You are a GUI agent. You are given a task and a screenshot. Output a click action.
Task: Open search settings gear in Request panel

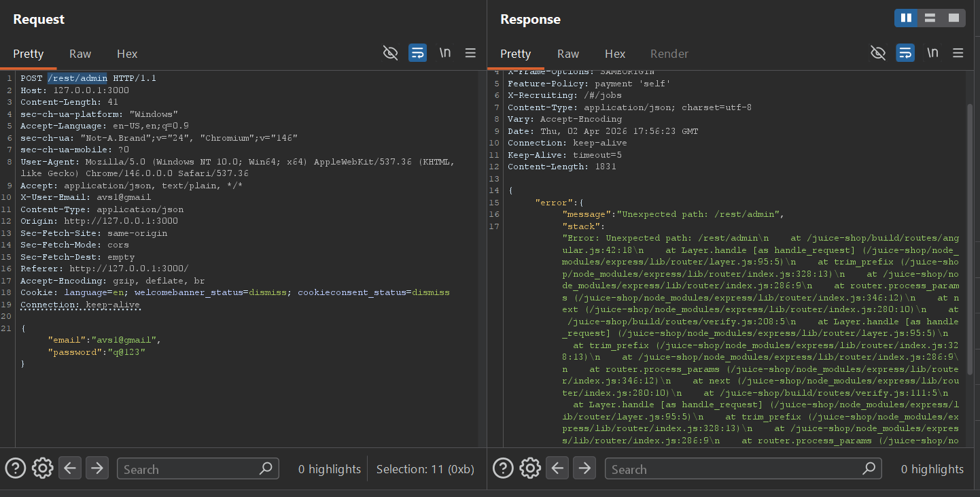click(x=43, y=468)
